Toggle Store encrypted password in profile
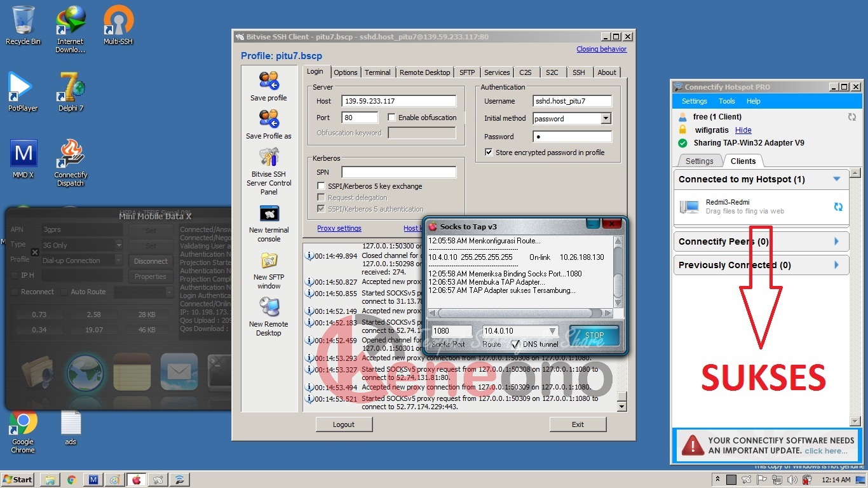Image resolution: width=868 pixels, height=488 pixels. [489, 152]
